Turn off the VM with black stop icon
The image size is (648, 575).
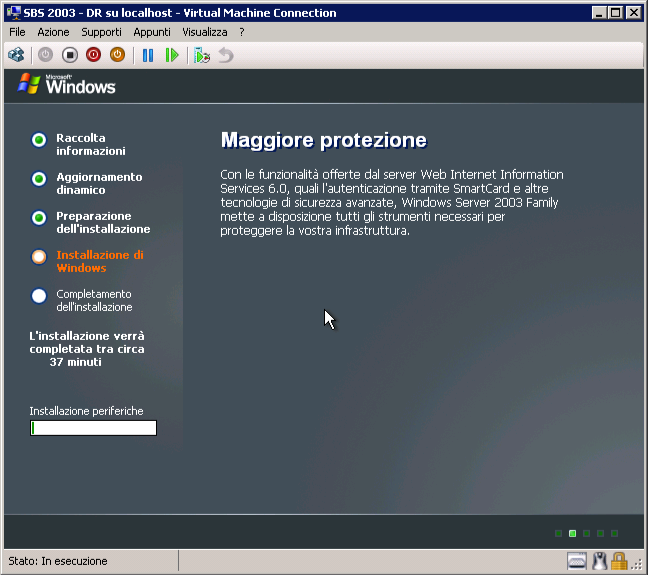click(70, 55)
